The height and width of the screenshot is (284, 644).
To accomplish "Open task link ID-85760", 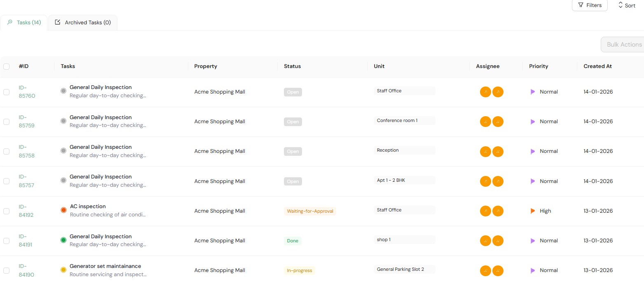I will pyautogui.click(x=27, y=92).
